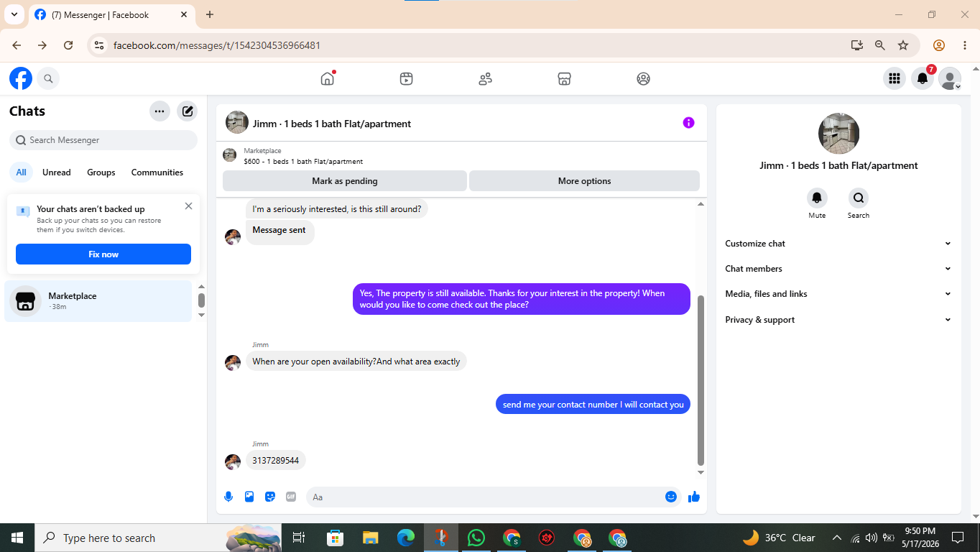Attach a file using the photo icon
Viewport: 980px width, 552px height.
(x=249, y=497)
